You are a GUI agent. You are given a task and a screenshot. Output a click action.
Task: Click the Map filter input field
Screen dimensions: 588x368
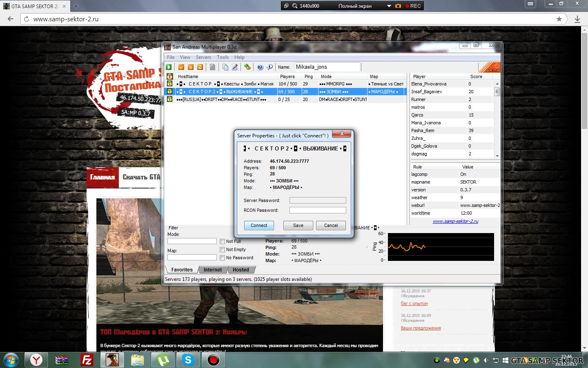click(192, 258)
